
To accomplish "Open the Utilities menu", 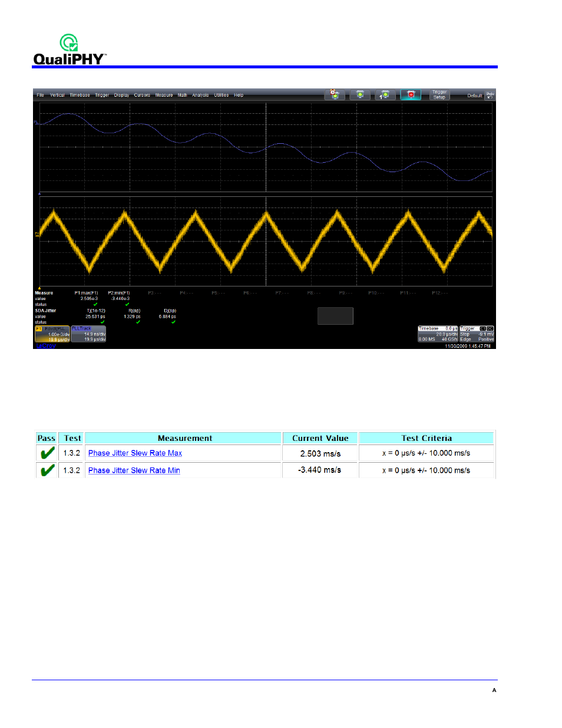I will pyautogui.click(x=222, y=95).
